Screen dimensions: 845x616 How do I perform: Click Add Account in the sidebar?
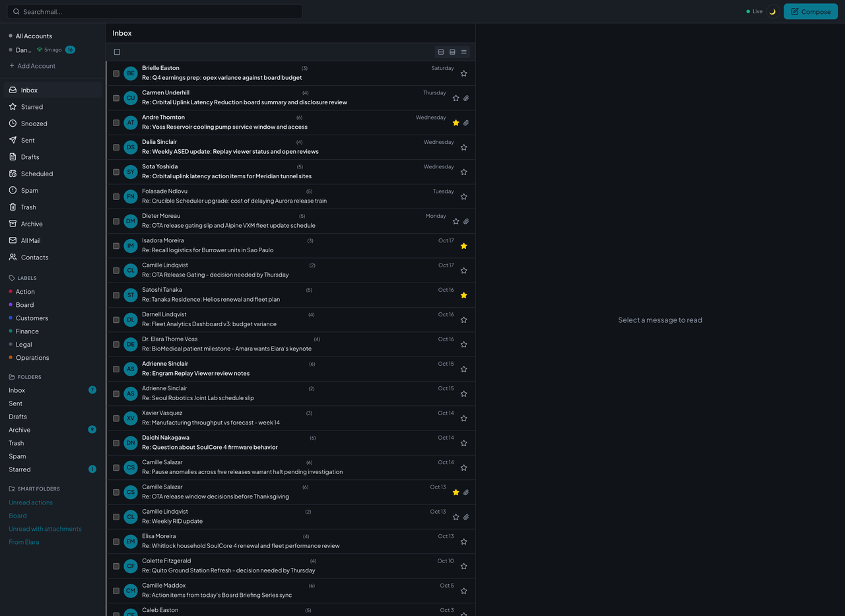[32, 66]
